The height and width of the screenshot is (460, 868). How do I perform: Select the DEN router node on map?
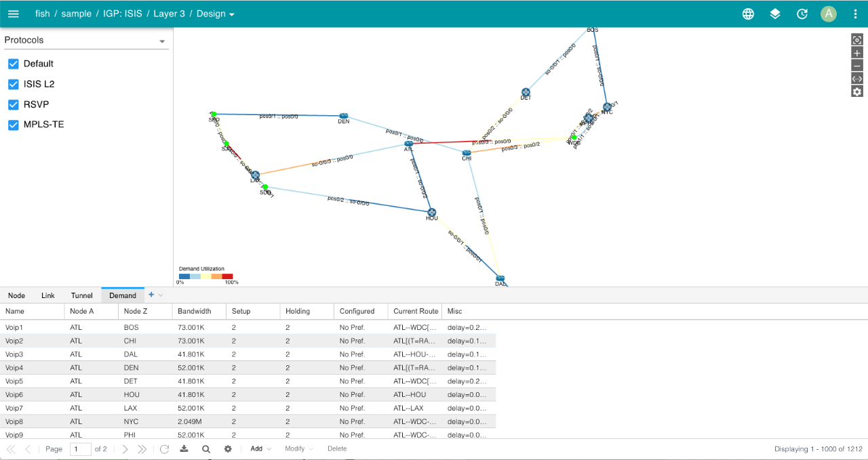[344, 117]
